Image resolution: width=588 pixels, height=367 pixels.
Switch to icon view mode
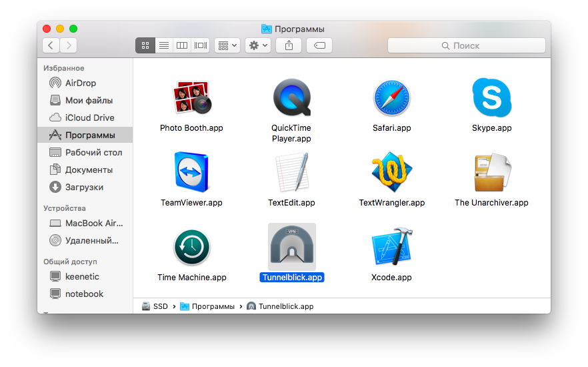[x=145, y=45]
